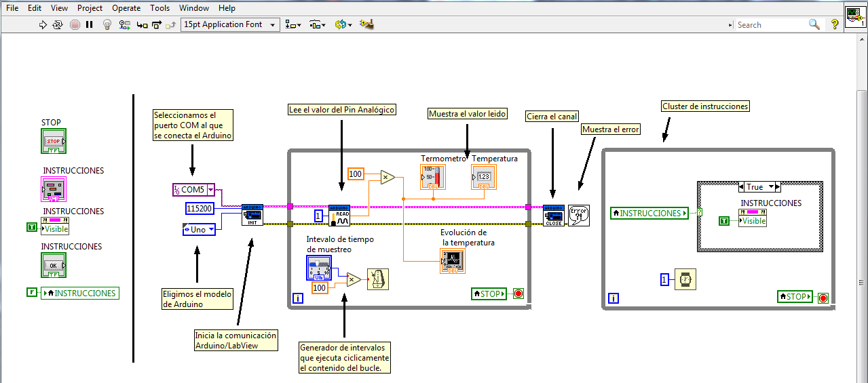Open the View menu
Screen dimensions: 868x383
coord(60,8)
